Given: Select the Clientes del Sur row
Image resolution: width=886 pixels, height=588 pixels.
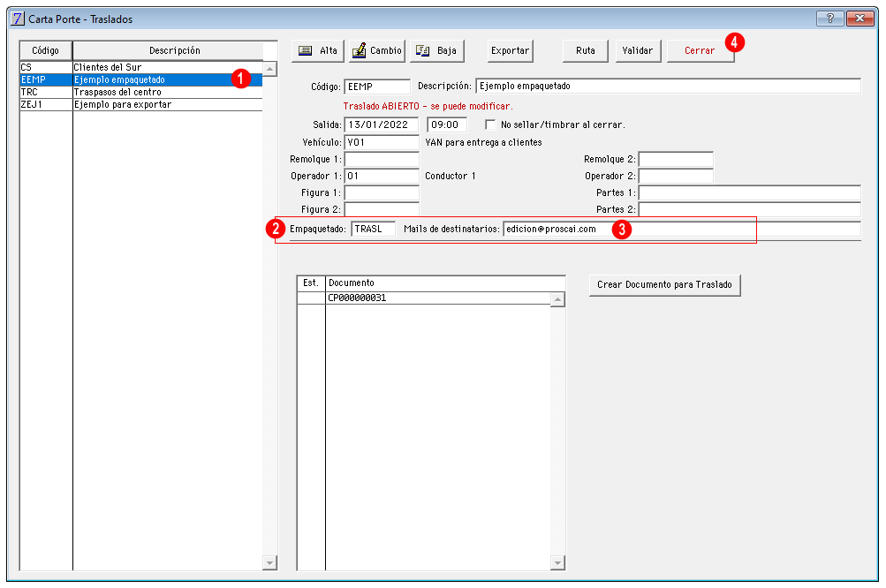Looking at the screenshot, I should coord(140,67).
